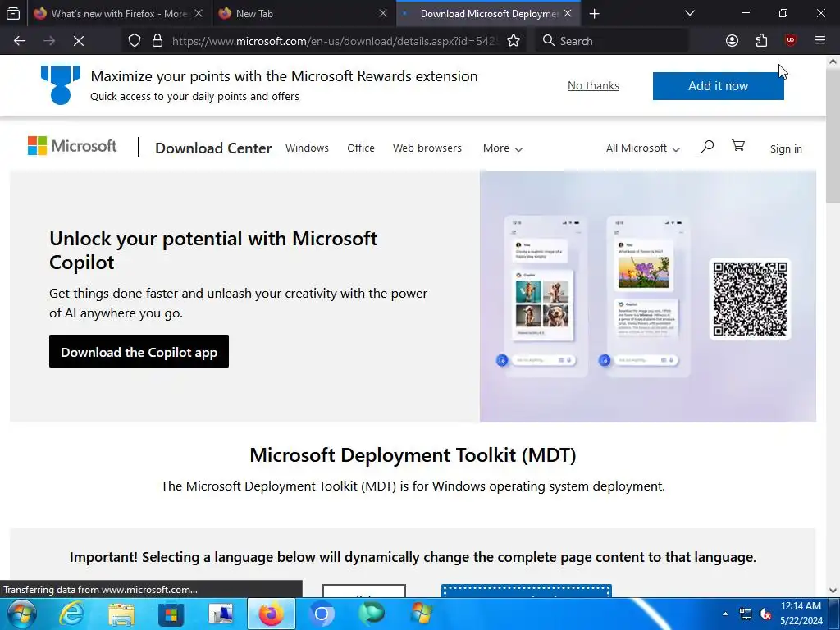Bookmark this page with the star icon
Image resolution: width=840 pixels, height=630 pixels.
point(514,41)
